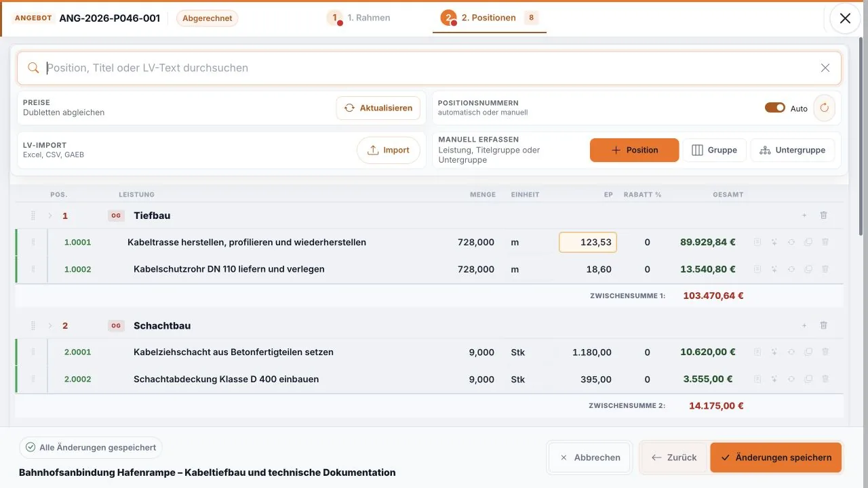868x488 pixels.
Task: Delete the Tiefbau group with its trash icon
Action: [824, 216]
